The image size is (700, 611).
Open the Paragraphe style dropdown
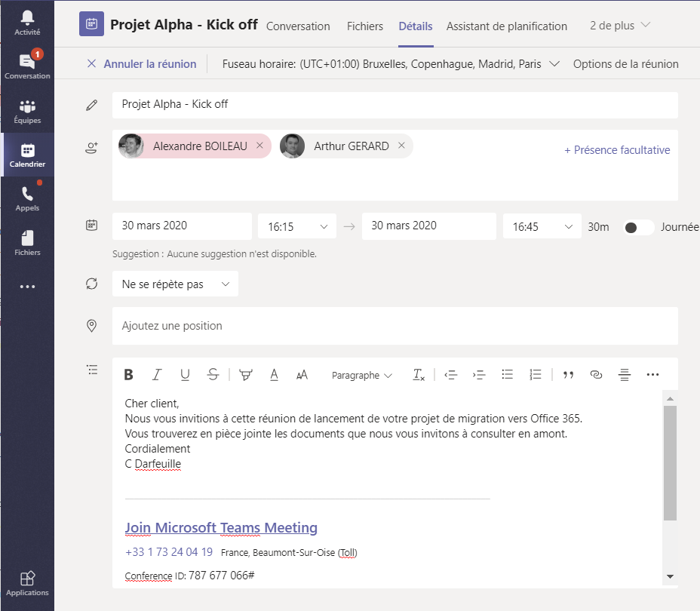click(x=362, y=376)
